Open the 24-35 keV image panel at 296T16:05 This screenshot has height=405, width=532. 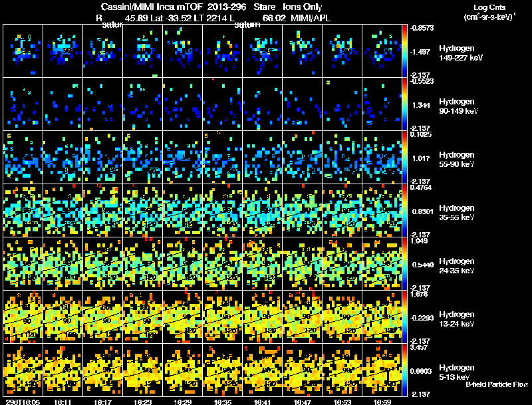[x=23, y=264]
